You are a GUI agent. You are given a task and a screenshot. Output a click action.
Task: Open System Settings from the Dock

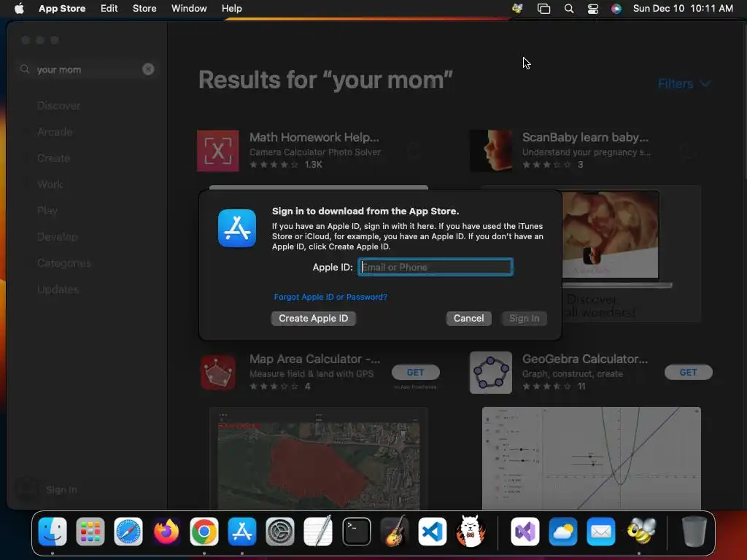[x=280, y=532]
